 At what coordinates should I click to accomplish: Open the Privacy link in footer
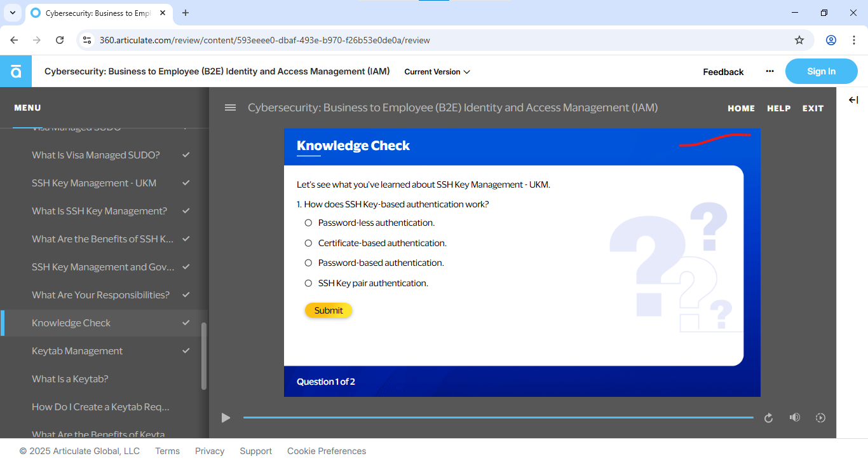tap(210, 451)
